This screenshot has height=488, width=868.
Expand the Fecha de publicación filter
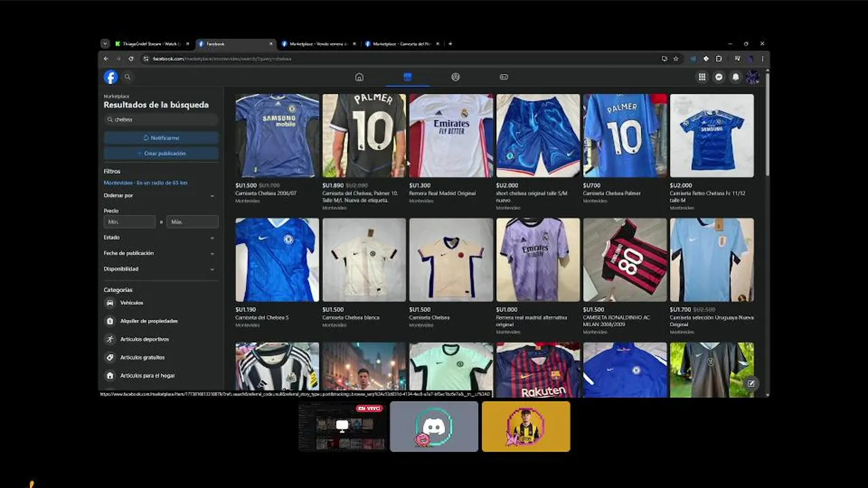click(x=161, y=253)
